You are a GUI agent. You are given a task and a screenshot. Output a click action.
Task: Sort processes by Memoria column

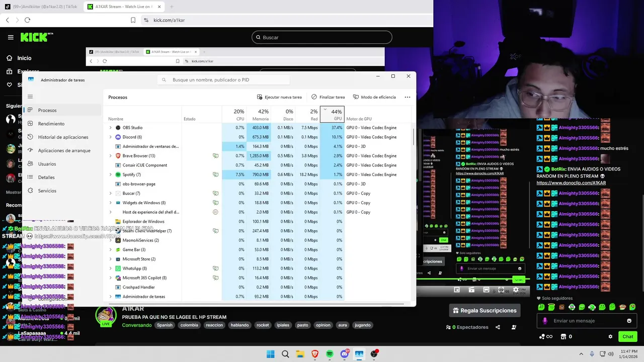259,115
